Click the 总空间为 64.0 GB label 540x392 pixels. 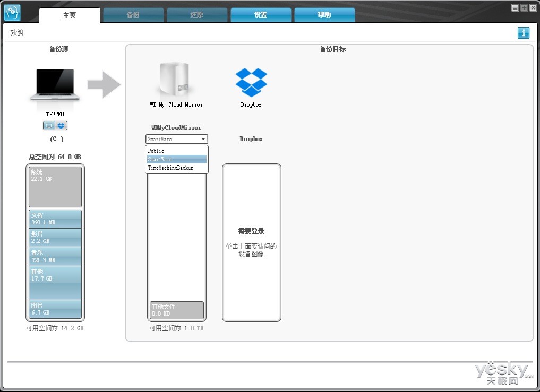[x=55, y=157]
